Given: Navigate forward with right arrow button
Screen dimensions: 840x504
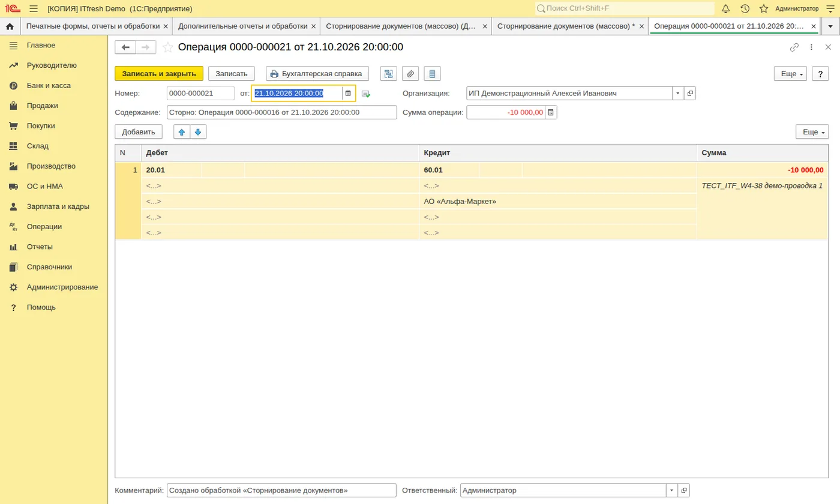Looking at the screenshot, I should pos(146,47).
